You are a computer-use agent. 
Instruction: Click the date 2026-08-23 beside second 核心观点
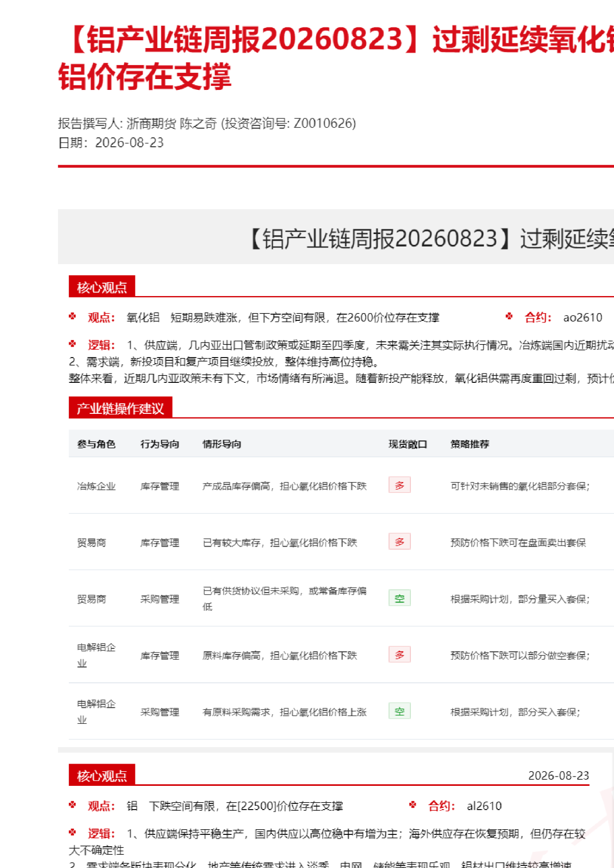(x=558, y=776)
